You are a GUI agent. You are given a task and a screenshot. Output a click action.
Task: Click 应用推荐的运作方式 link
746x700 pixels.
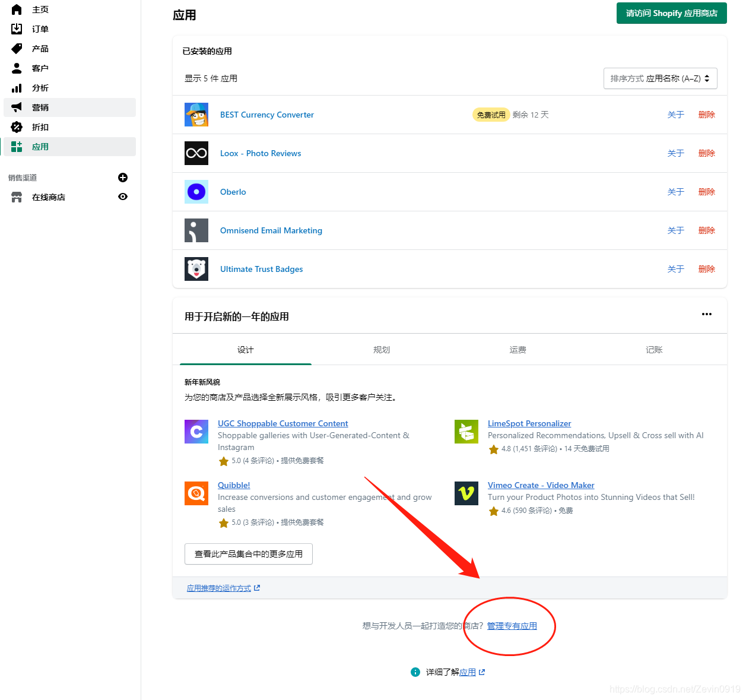(219, 588)
